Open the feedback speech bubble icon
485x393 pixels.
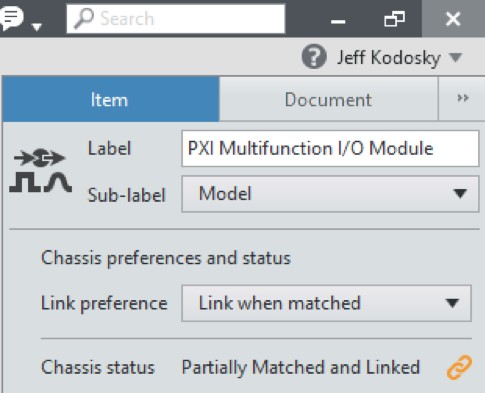pyautogui.click(x=12, y=17)
